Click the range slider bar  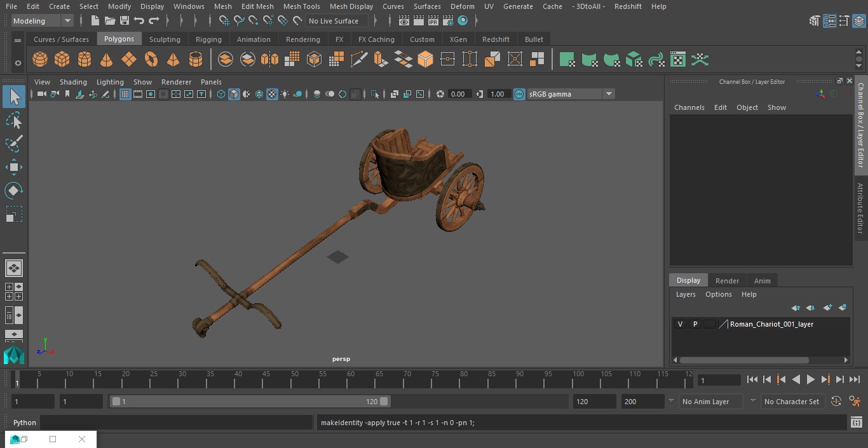(x=250, y=402)
